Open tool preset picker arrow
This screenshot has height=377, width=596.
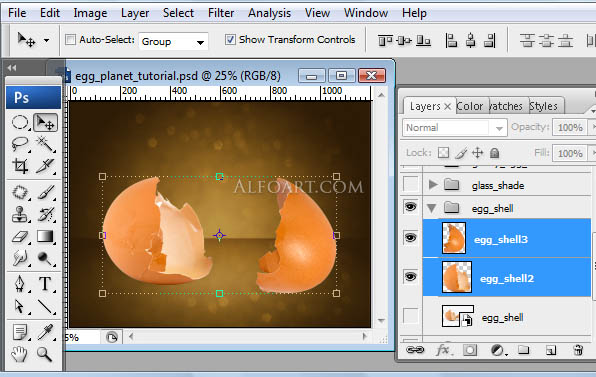click(x=46, y=40)
